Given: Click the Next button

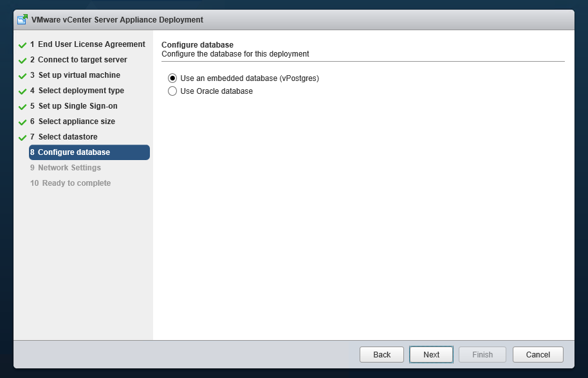Looking at the screenshot, I should click(431, 354).
